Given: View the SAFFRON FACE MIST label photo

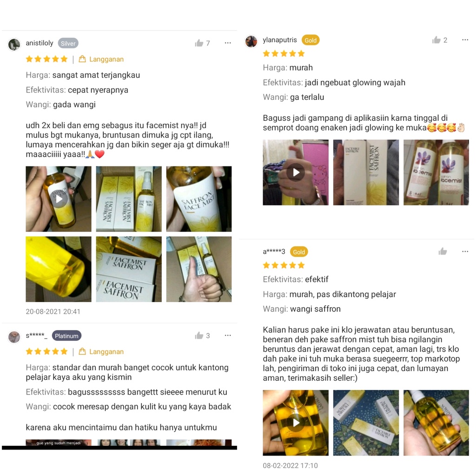Looking at the screenshot, I should (x=199, y=199).
